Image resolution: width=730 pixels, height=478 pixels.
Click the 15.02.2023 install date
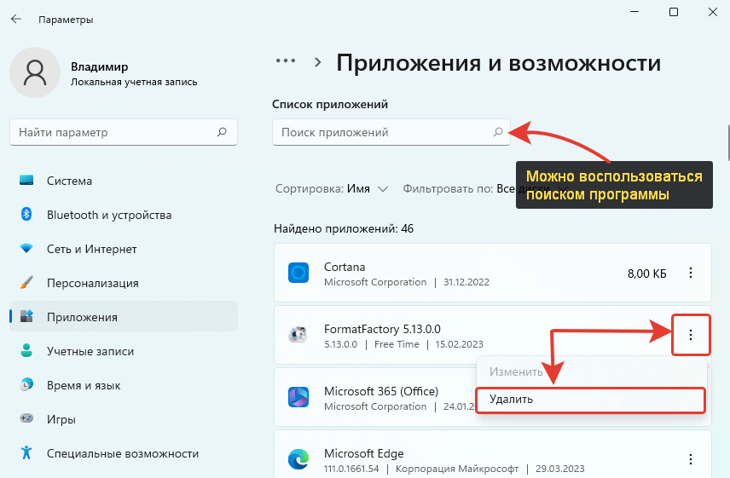tap(459, 344)
